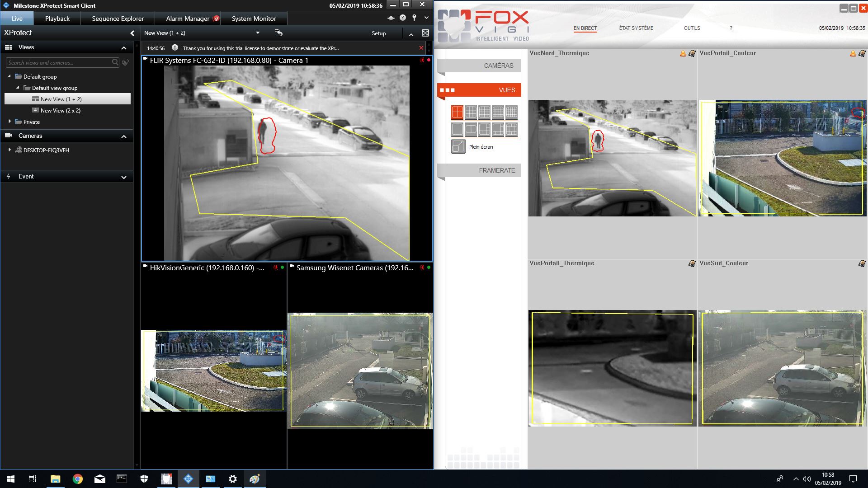Click the recording icon on VuePortail_Thermique
868x488 pixels.
coord(692,263)
